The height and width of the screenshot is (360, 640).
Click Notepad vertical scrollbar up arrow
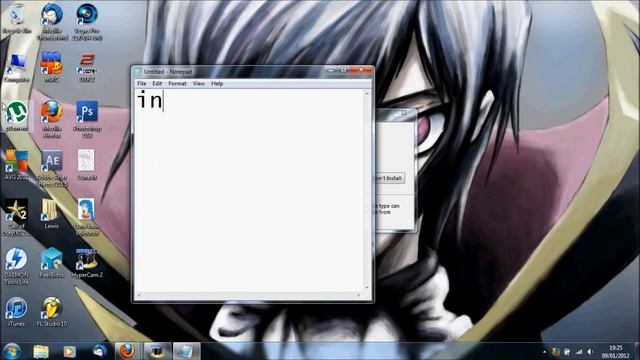pos(367,93)
